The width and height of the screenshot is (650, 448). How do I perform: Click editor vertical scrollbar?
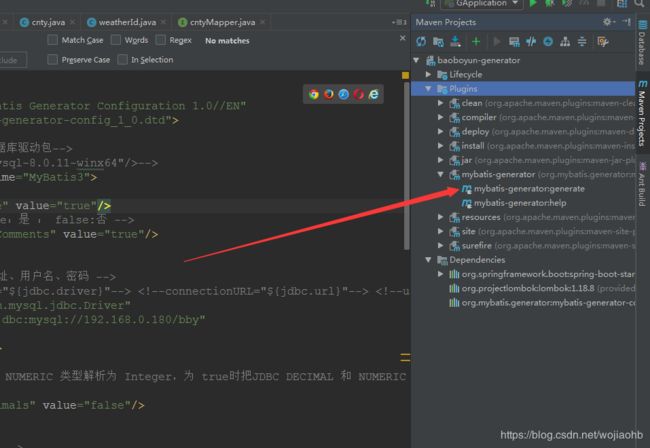pos(406,166)
